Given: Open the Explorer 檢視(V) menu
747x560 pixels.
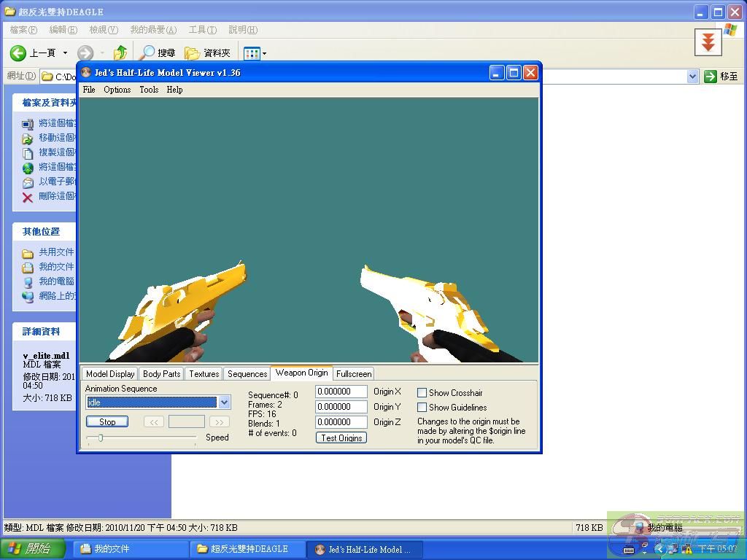Looking at the screenshot, I should (x=104, y=30).
